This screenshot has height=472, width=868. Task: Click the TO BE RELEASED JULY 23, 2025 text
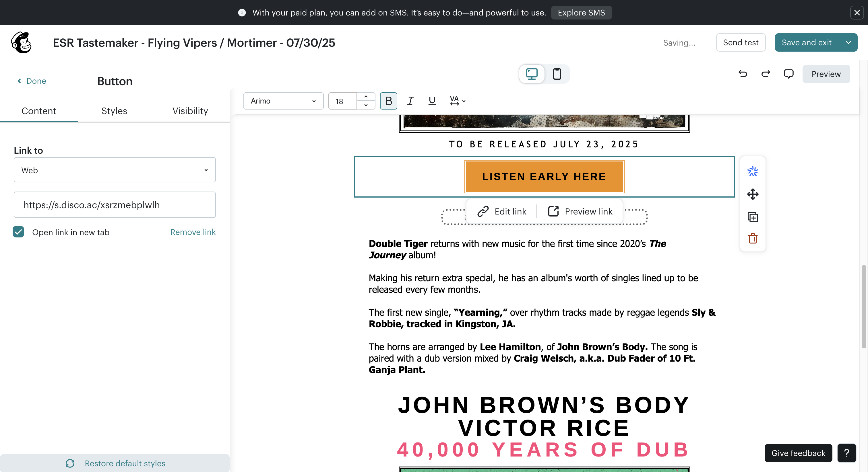(x=544, y=144)
